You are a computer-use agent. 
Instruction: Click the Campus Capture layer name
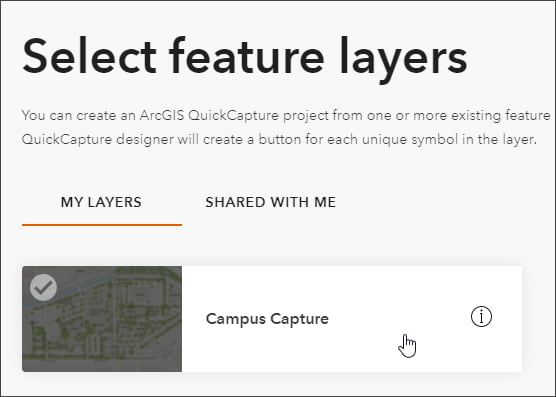pos(267,319)
